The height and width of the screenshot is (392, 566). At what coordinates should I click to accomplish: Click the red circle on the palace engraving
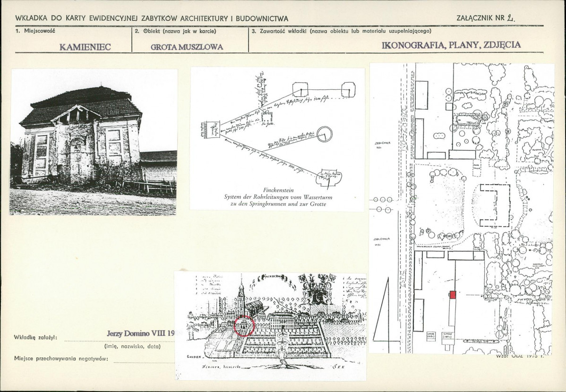[244, 325]
